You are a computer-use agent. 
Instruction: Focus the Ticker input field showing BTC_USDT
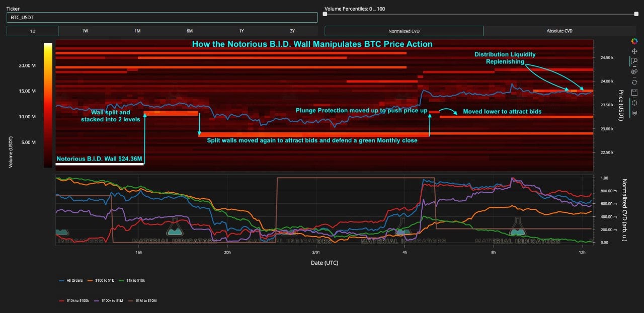tap(162, 17)
